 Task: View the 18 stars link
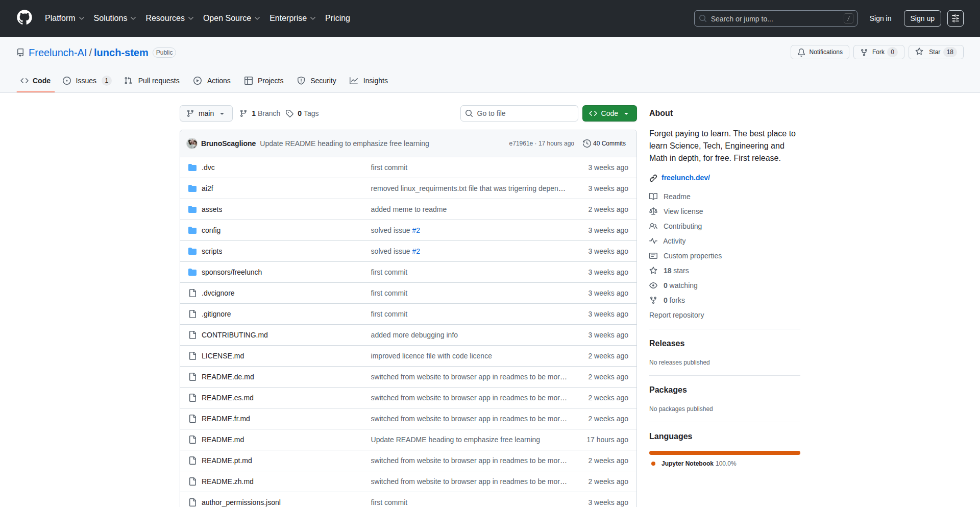click(x=676, y=271)
